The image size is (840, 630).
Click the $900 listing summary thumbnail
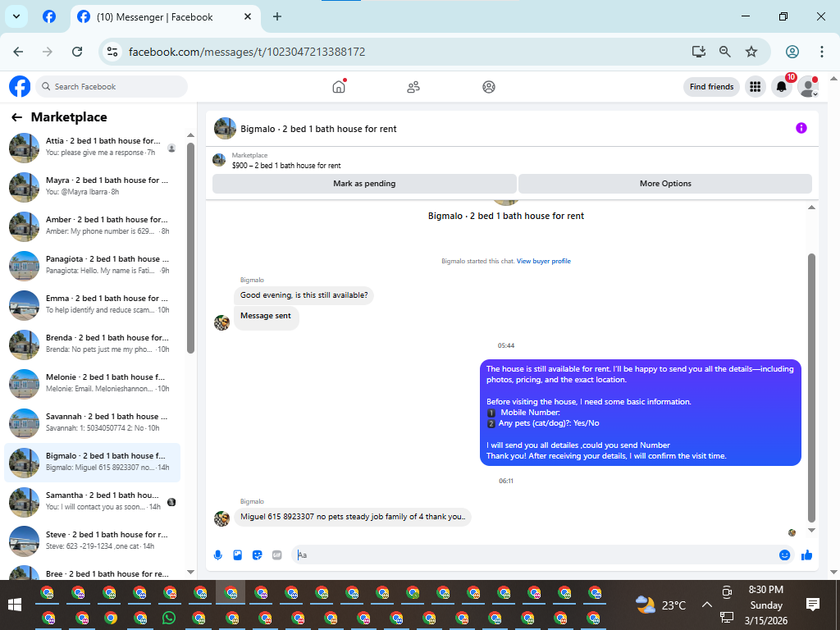click(218, 160)
